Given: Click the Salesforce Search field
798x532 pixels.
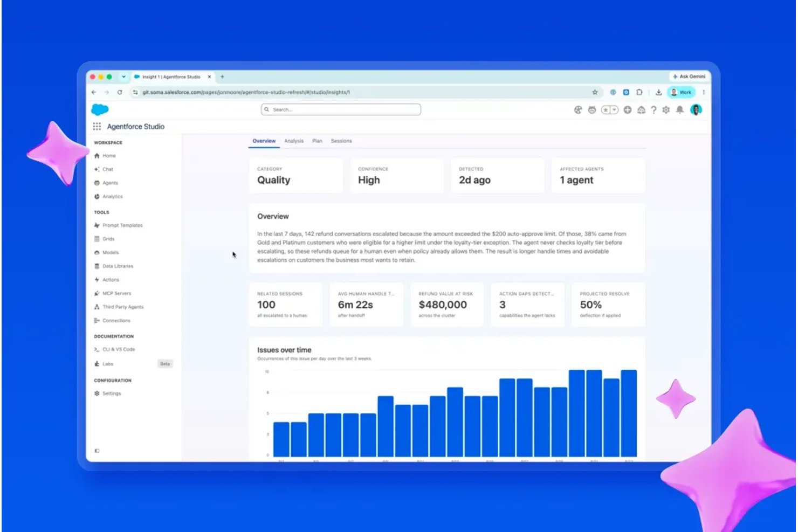Looking at the screenshot, I should [341, 109].
